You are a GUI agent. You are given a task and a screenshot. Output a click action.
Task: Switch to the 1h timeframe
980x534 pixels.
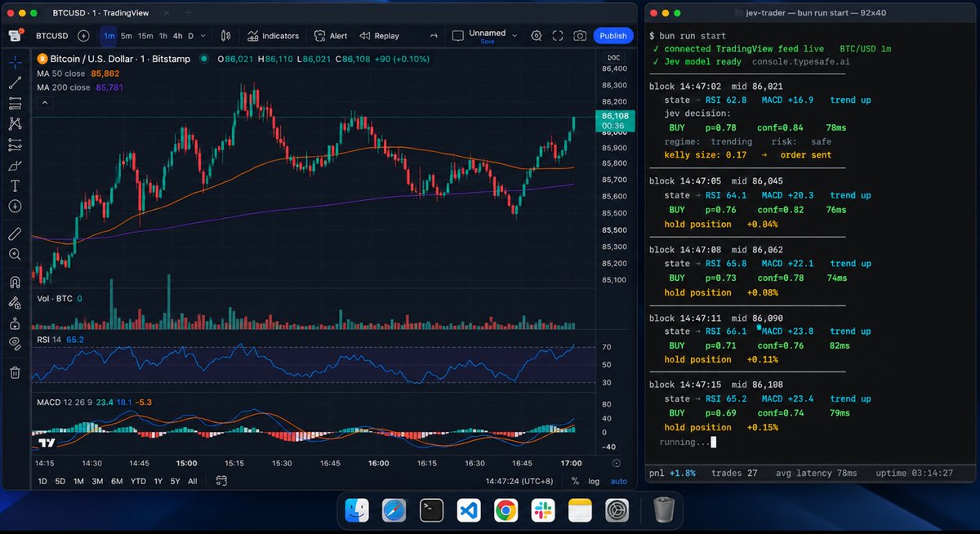coord(163,36)
